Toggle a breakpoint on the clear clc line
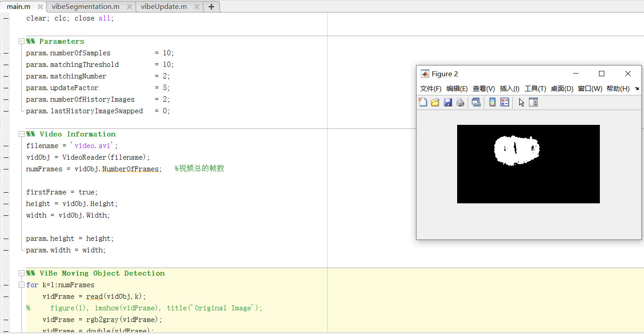Screen dimensions: 644x334 click(6, 18)
